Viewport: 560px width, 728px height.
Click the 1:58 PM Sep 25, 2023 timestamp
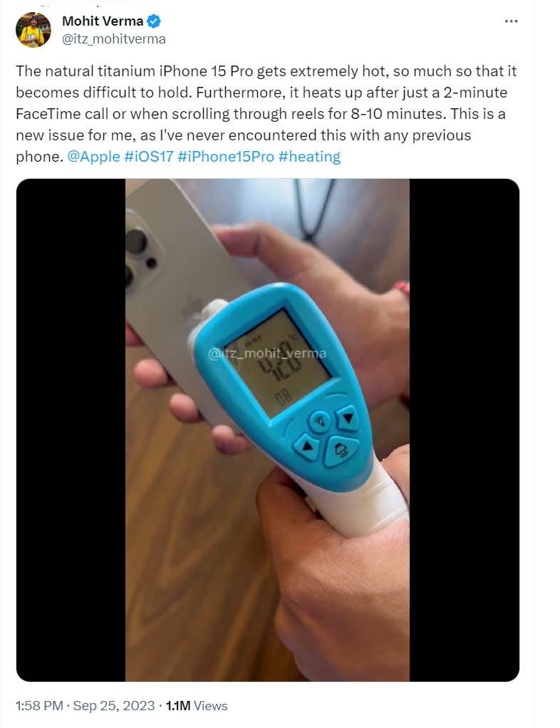(x=85, y=706)
